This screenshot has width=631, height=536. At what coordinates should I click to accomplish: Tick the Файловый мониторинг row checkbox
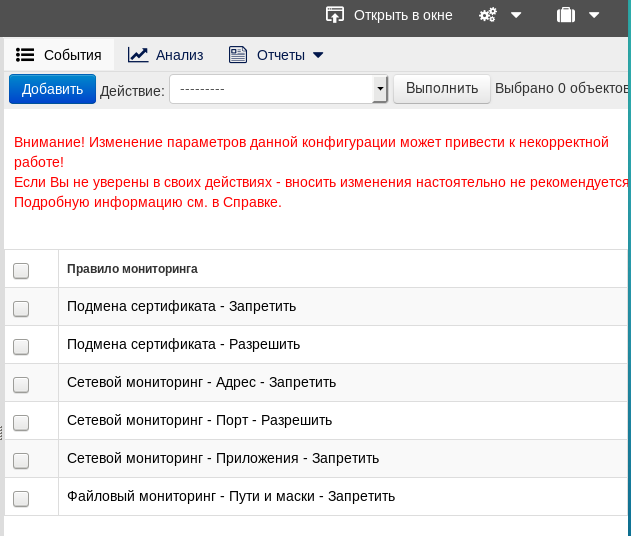(x=21, y=498)
